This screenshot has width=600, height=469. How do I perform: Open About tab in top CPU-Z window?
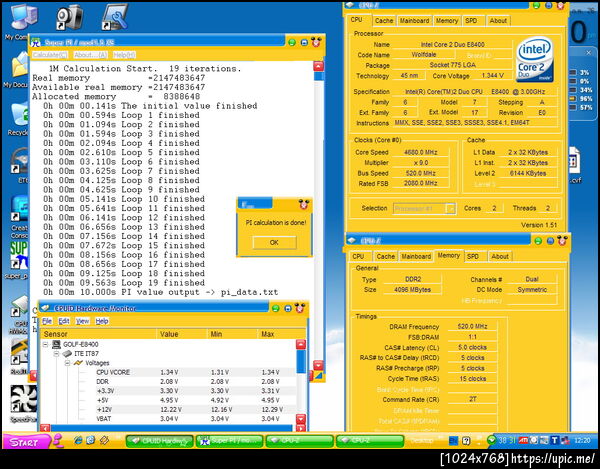[x=498, y=21]
